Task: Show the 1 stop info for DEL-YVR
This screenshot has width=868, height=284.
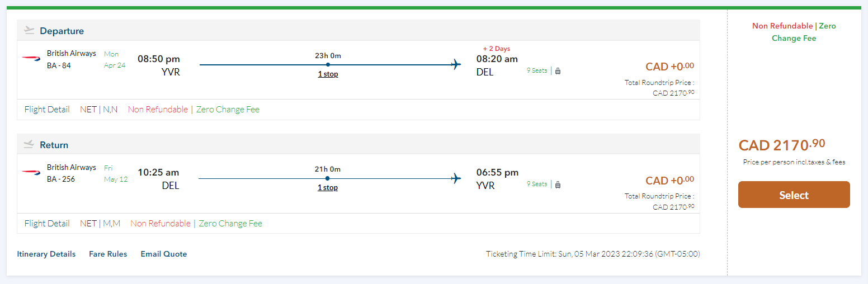Action: point(328,188)
